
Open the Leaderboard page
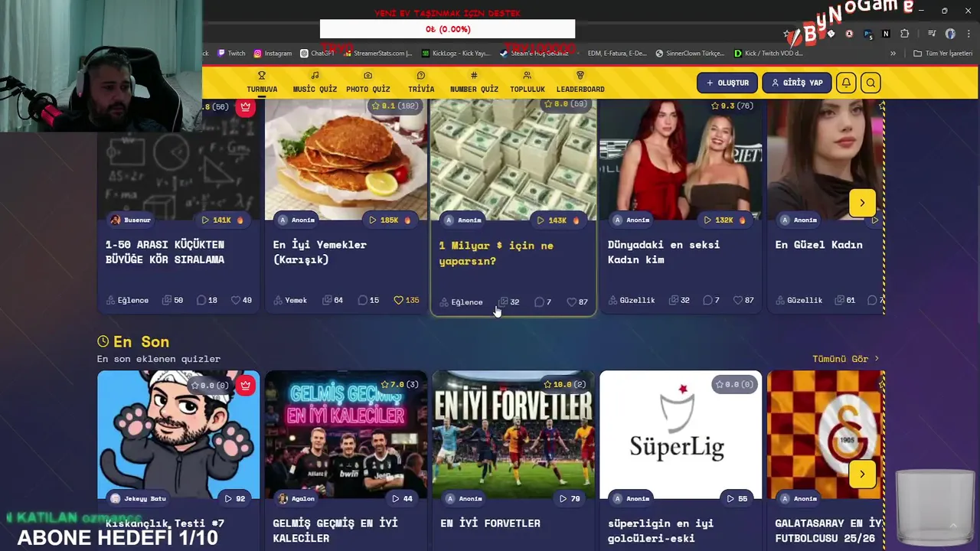pyautogui.click(x=580, y=83)
